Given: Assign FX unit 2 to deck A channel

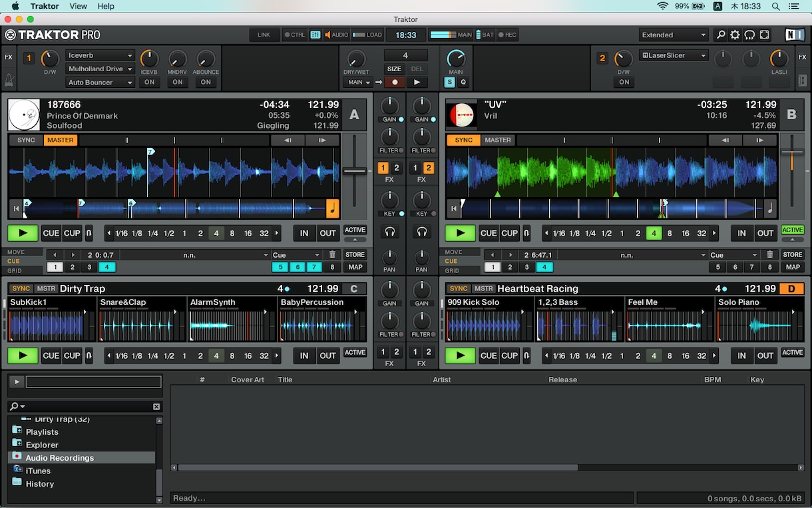Looking at the screenshot, I should point(397,168).
